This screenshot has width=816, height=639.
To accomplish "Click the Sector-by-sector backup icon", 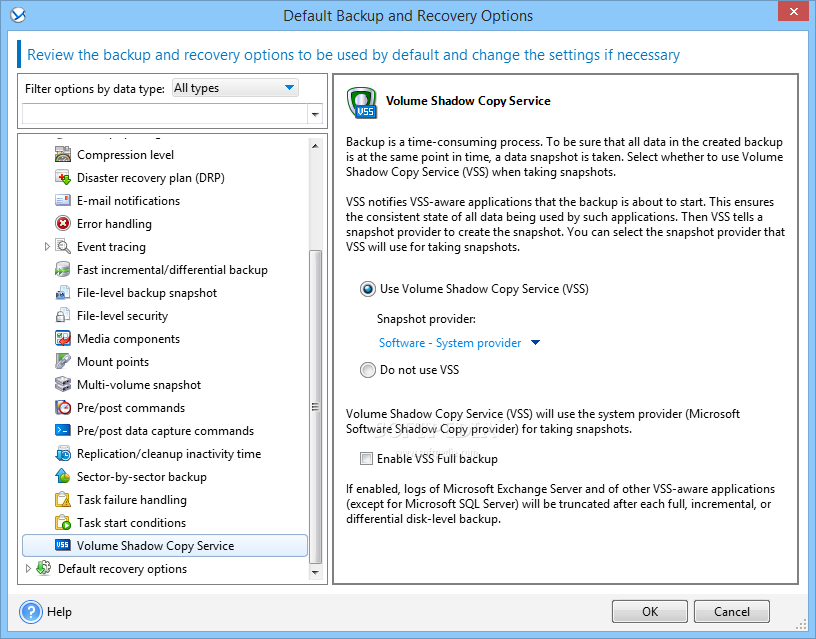I will [x=63, y=476].
